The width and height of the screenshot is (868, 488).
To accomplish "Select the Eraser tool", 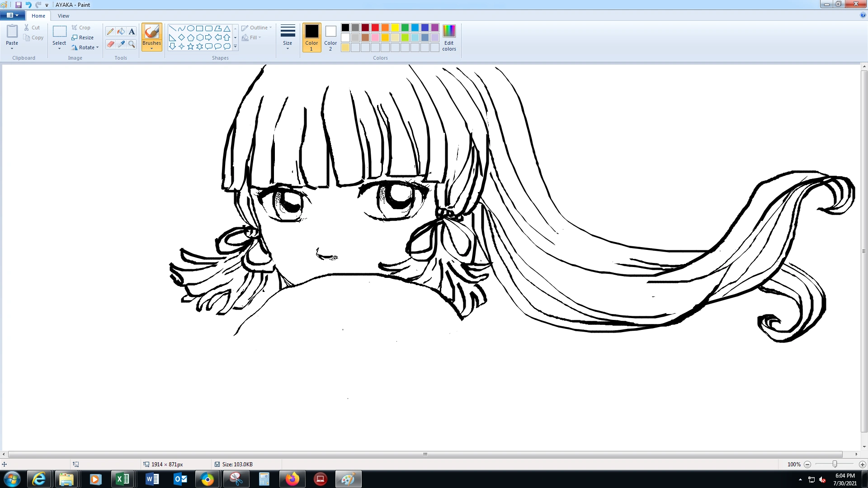I will point(110,44).
